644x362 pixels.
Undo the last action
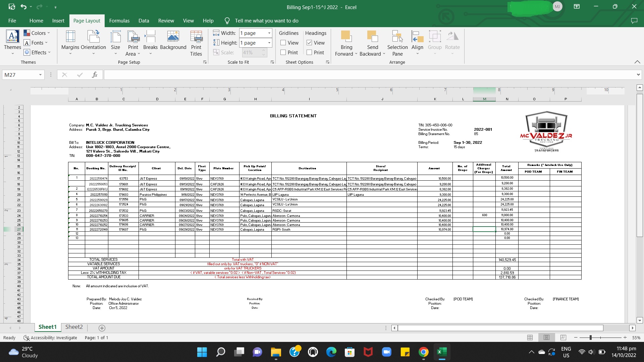pyautogui.click(x=23, y=7)
